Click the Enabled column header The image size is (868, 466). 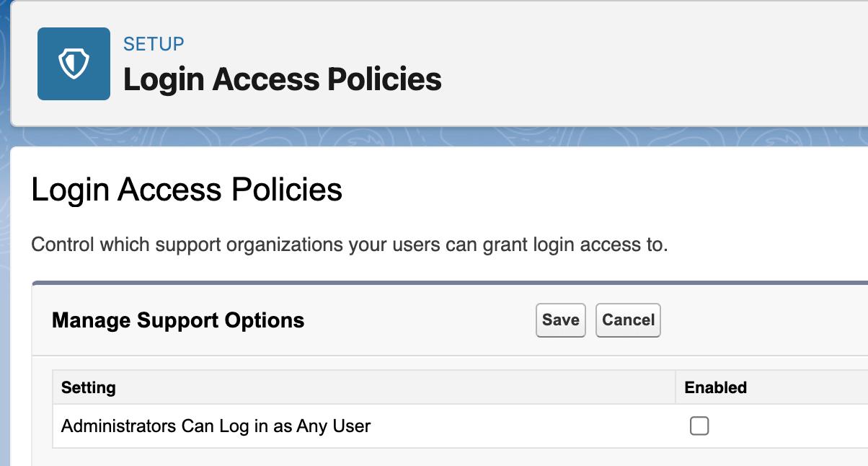pos(715,387)
